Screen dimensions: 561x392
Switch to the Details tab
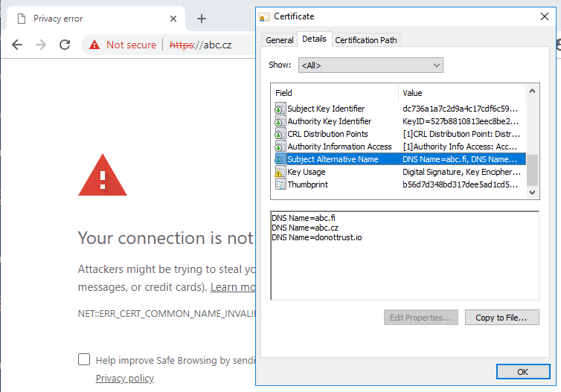314,39
